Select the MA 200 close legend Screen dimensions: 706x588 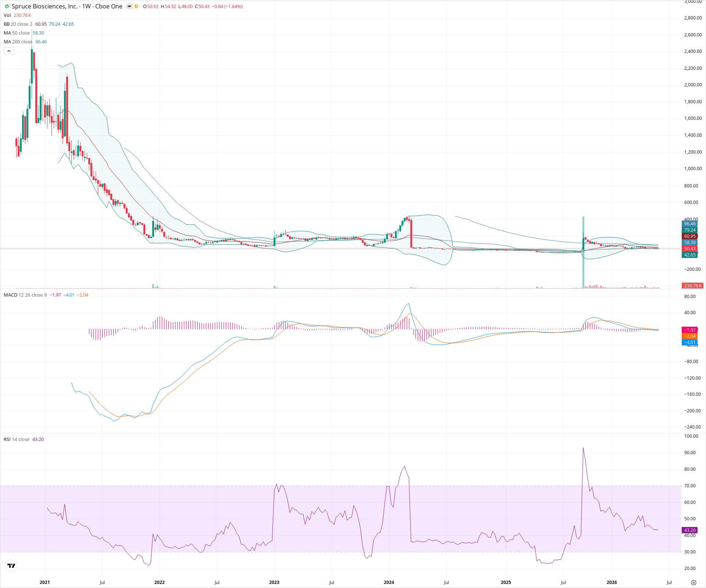[x=18, y=42]
